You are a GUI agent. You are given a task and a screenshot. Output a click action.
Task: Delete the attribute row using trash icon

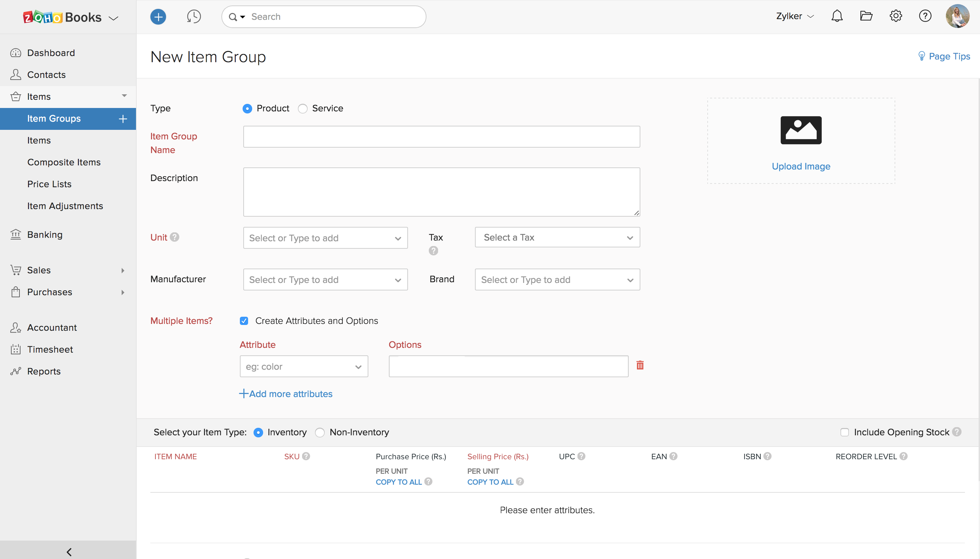coord(640,365)
